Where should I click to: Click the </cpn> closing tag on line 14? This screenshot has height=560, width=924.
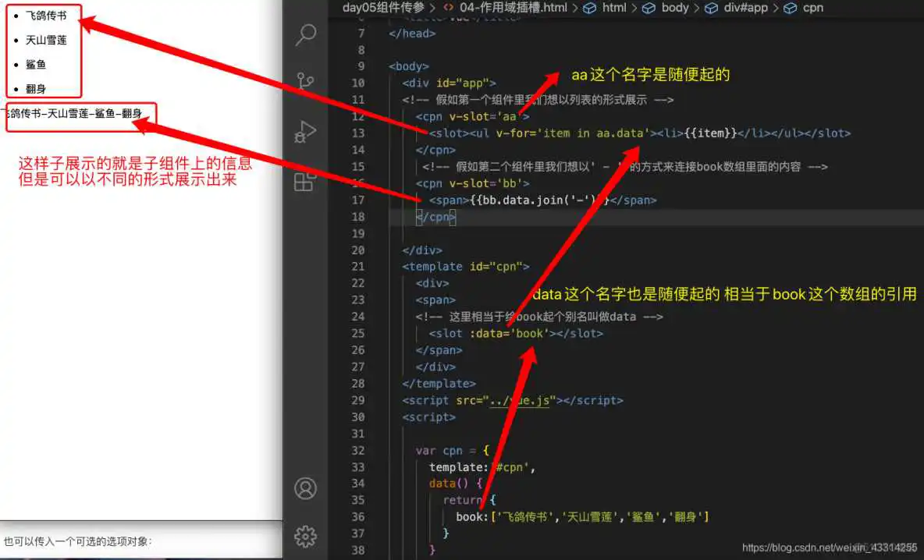pos(435,151)
